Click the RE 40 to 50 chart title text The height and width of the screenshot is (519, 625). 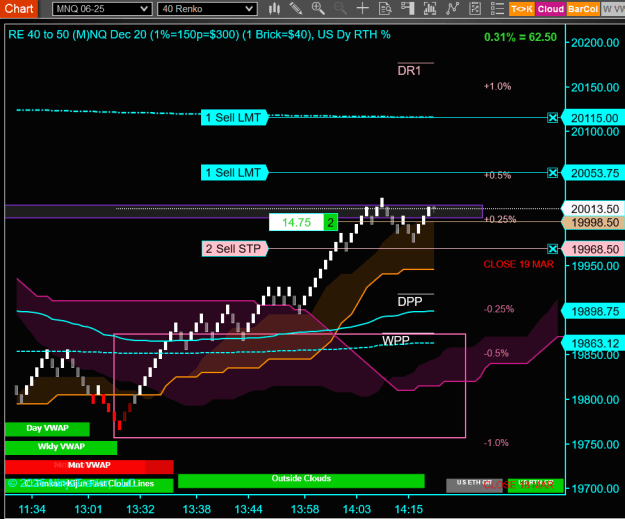point(199,35)
